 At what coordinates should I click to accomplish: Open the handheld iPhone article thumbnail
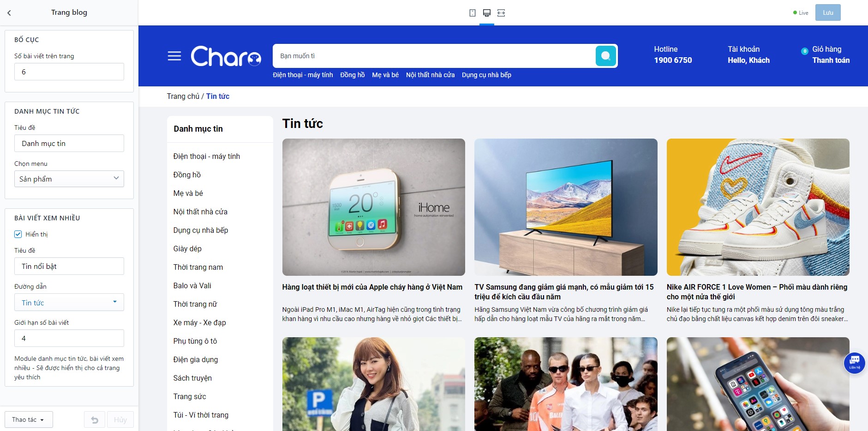tap(758, 384)
